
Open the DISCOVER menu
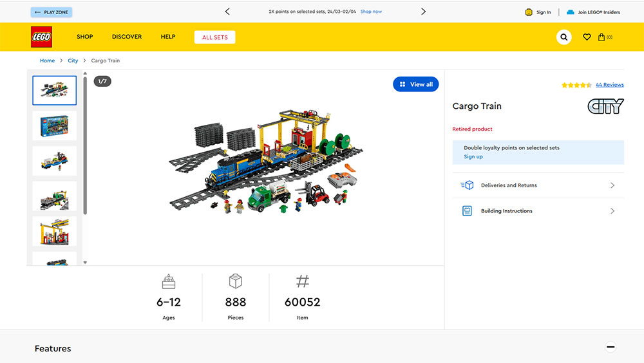127,37
